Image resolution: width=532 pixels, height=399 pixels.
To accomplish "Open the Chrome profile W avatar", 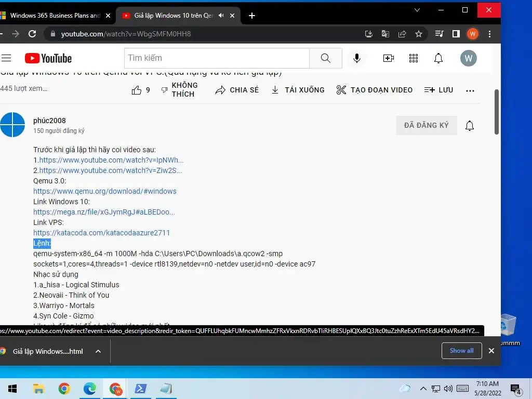I will 473,34.
